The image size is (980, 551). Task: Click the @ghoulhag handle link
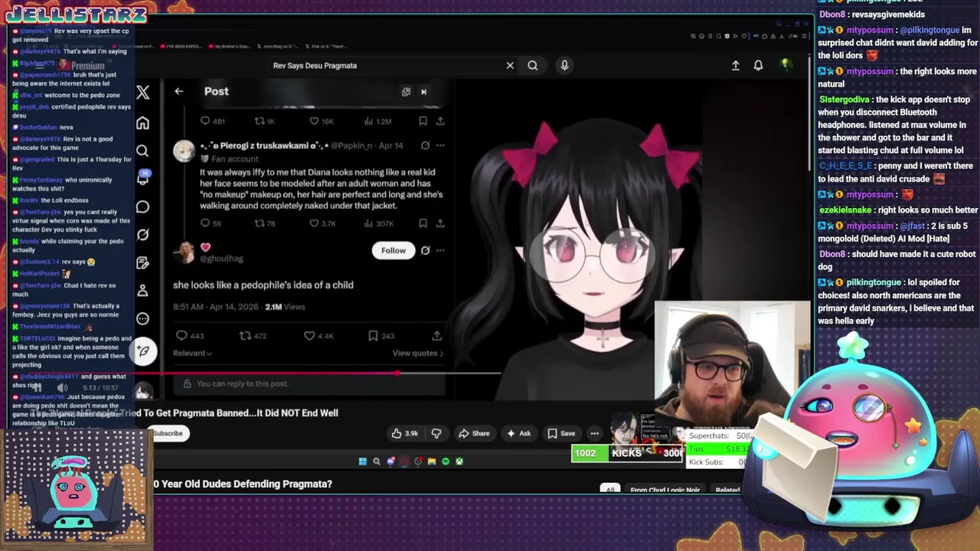pos(221,259)
